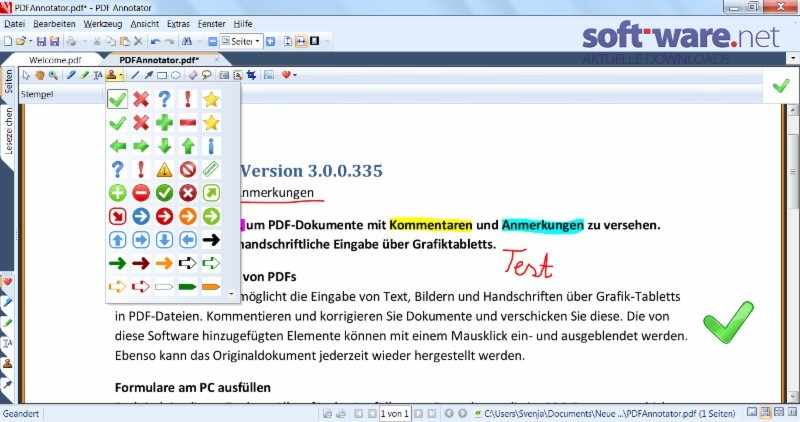This screenshot has width=800, height=422.
Task: Toggle the highlighted page layout button in status bar
Action: 765,412
